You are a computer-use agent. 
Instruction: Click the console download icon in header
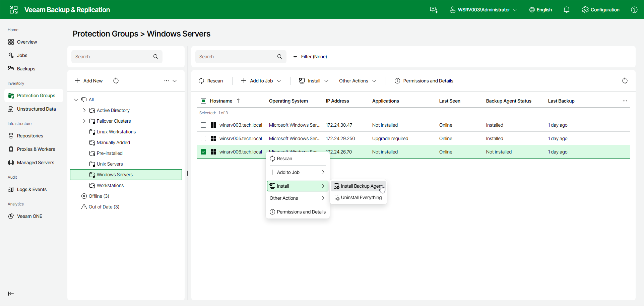[434, 10]
